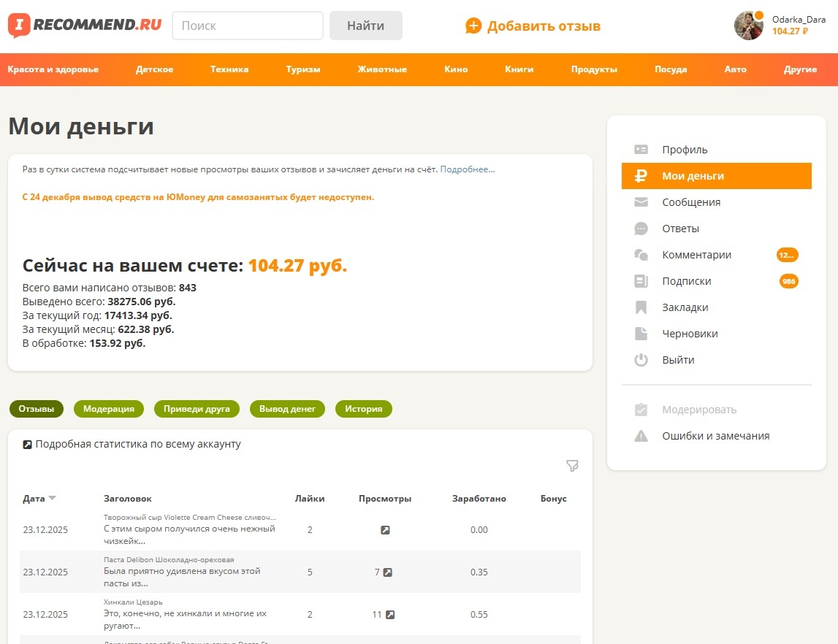
Task: Click the expand icon beside Подробная статистика
Action: click(x=27, y=443)
